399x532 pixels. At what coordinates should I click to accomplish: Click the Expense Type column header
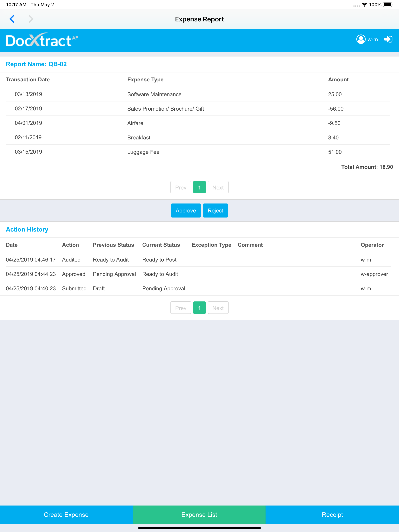coord(145,80)
